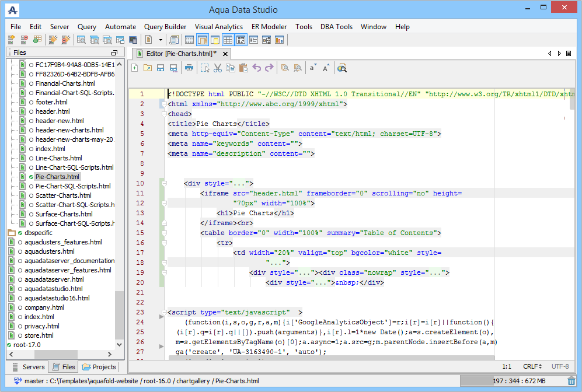Collapse the div fold marker on line 10
This screenshot has width=582, height=392.
point(165,183)
